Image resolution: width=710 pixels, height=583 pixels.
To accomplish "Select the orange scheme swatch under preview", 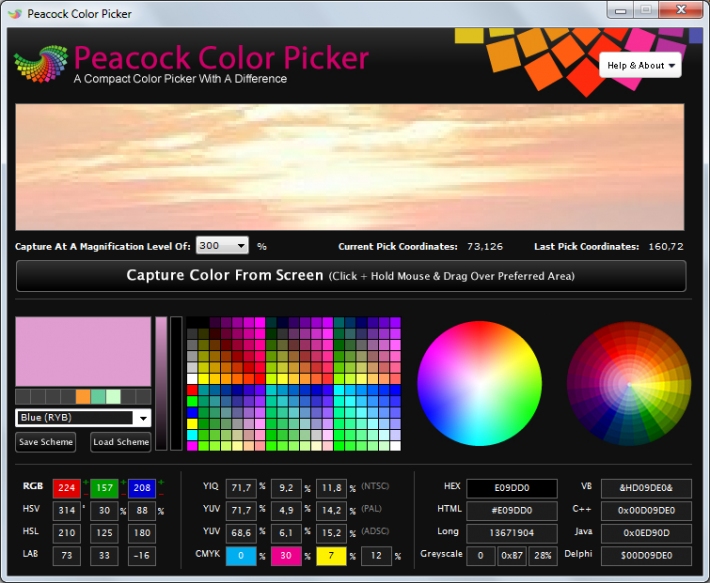I will (83, 397).
